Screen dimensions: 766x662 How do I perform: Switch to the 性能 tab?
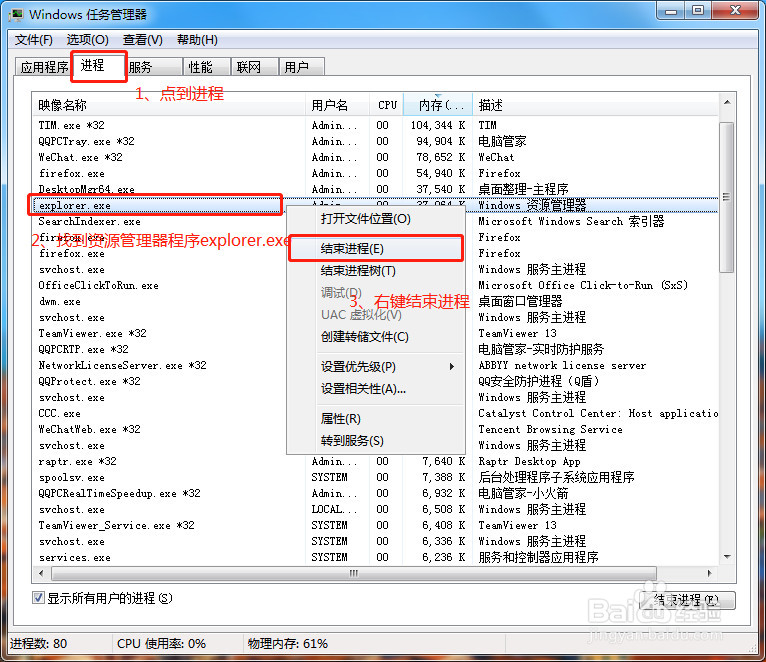coord(206,67)
